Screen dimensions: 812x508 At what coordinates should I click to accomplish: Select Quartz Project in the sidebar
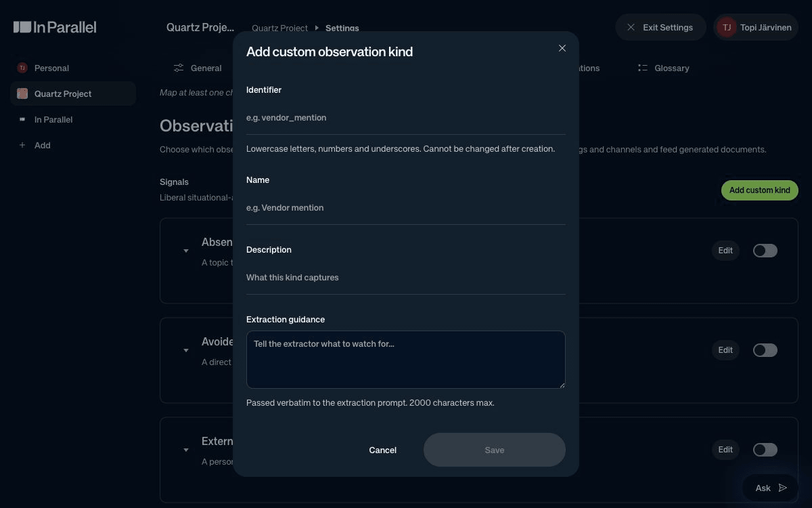[x=73, y=93]
